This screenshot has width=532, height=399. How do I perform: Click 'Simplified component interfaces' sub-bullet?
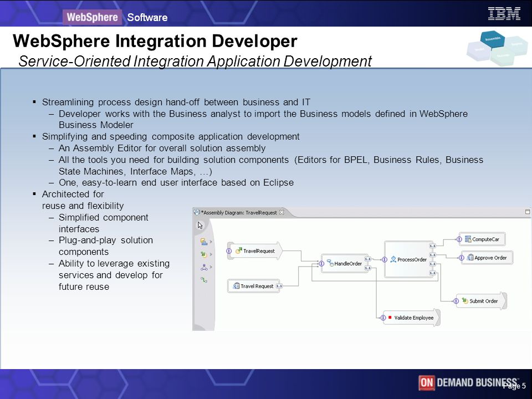click(104, 223)
